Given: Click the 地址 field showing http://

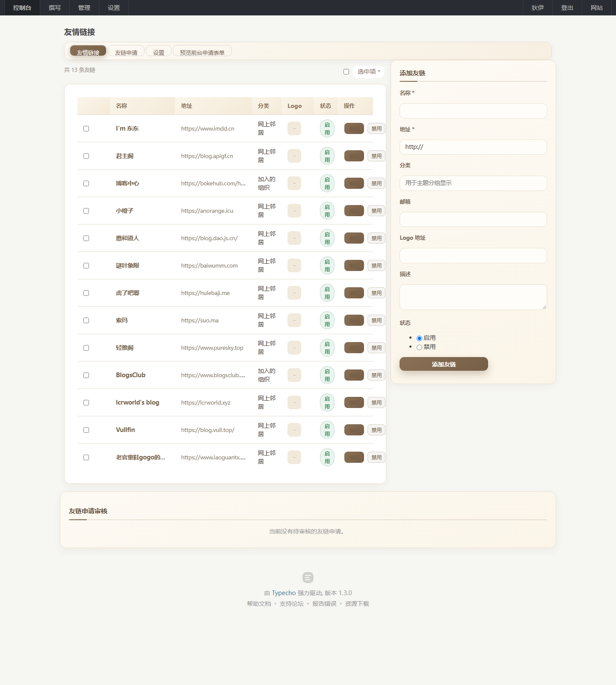Looking at the screenshot, I should 473,147.
